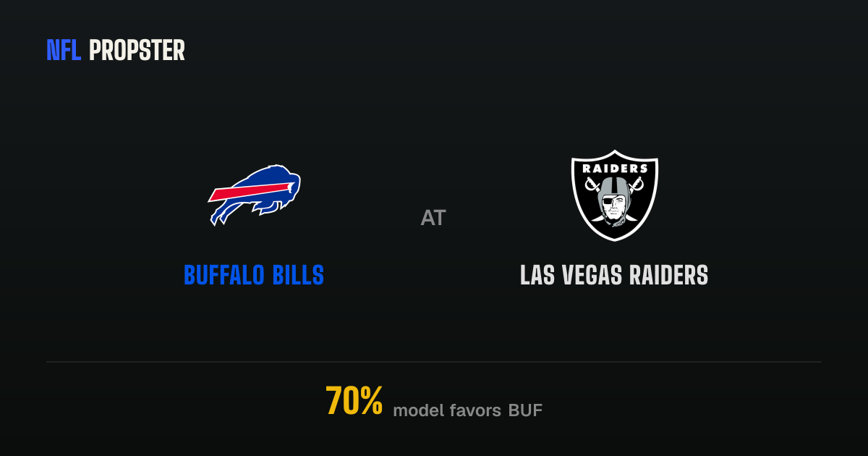Open the blue NFL word in the header
The width and height of the screenshot is (868, 456).
pos(64,51)
